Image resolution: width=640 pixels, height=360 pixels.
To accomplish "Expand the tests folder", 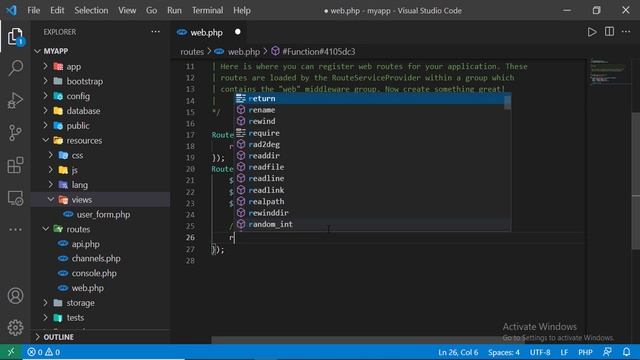I will point(100,318).
